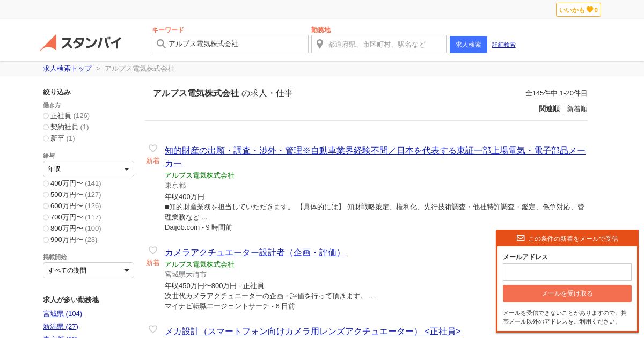Choose salary filter 500万円〜

pyautogui.click(x=46, y=195)
